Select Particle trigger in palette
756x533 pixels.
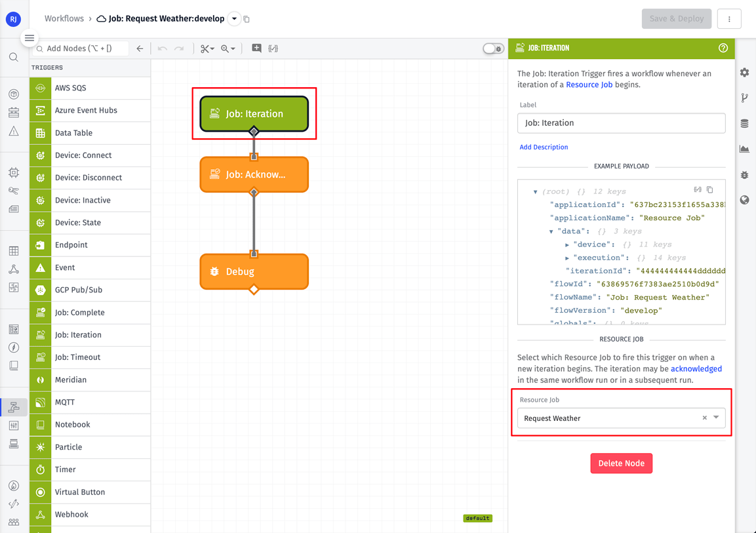[x=90, y=446]
